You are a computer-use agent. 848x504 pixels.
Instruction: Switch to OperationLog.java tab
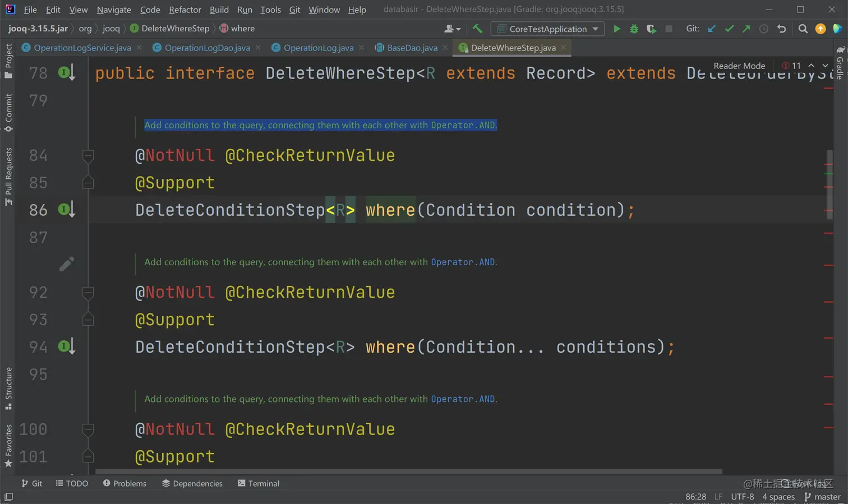pos(319,48)
